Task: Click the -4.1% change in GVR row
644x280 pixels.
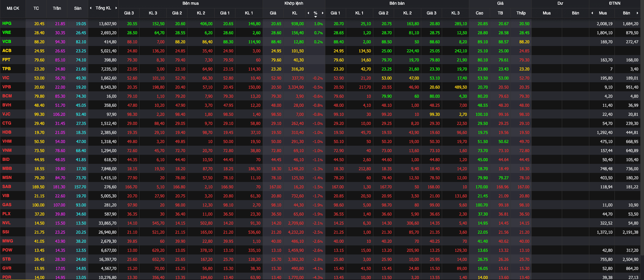Action: pos(318,269)
